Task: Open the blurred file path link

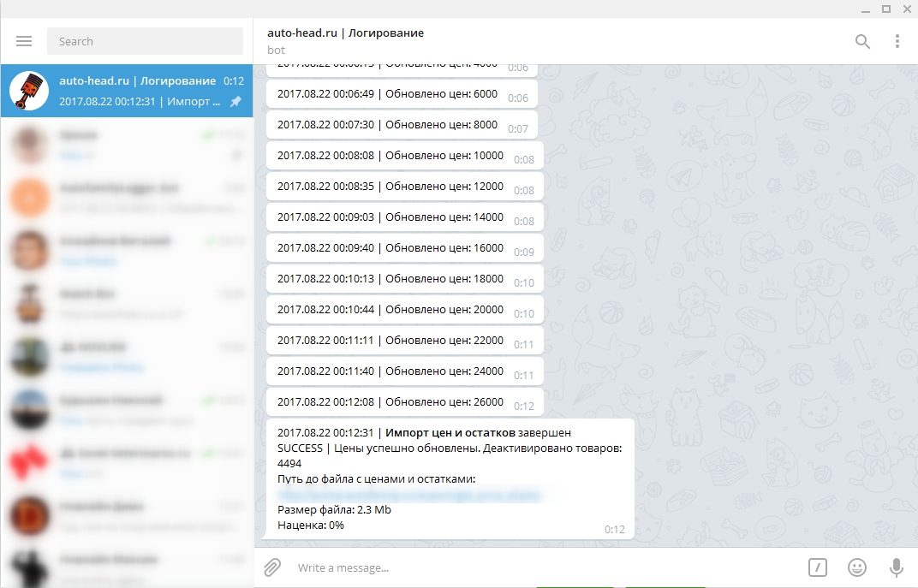Action: pos(408,495)
